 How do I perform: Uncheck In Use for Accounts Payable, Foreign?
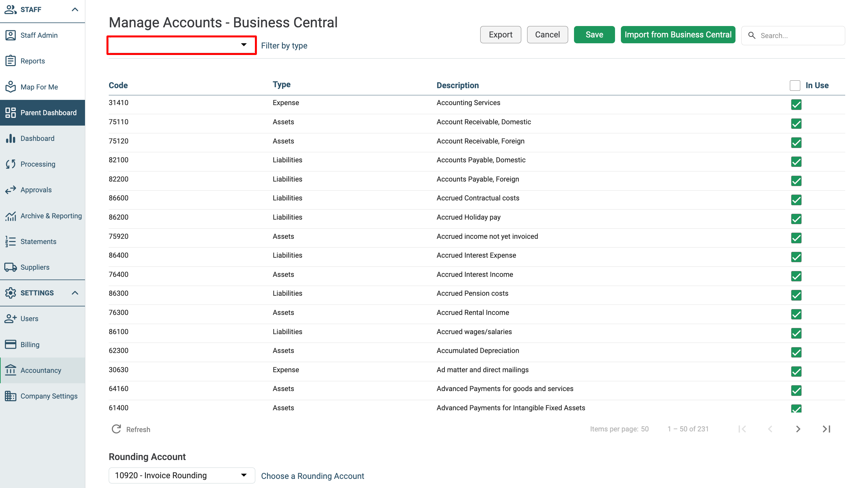pos(796,181)
